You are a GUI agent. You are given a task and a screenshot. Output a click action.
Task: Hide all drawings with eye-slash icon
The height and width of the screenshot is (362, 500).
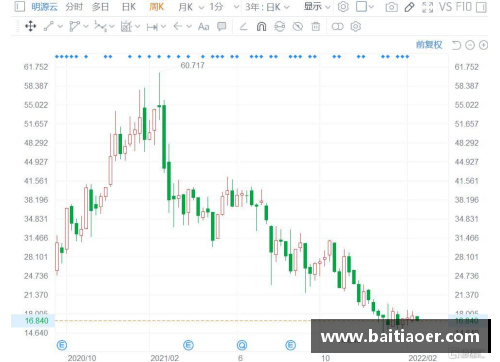298,26
